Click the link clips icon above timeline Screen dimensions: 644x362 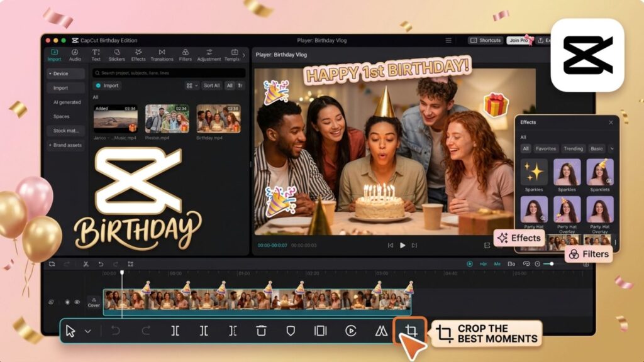coord(526,264)
